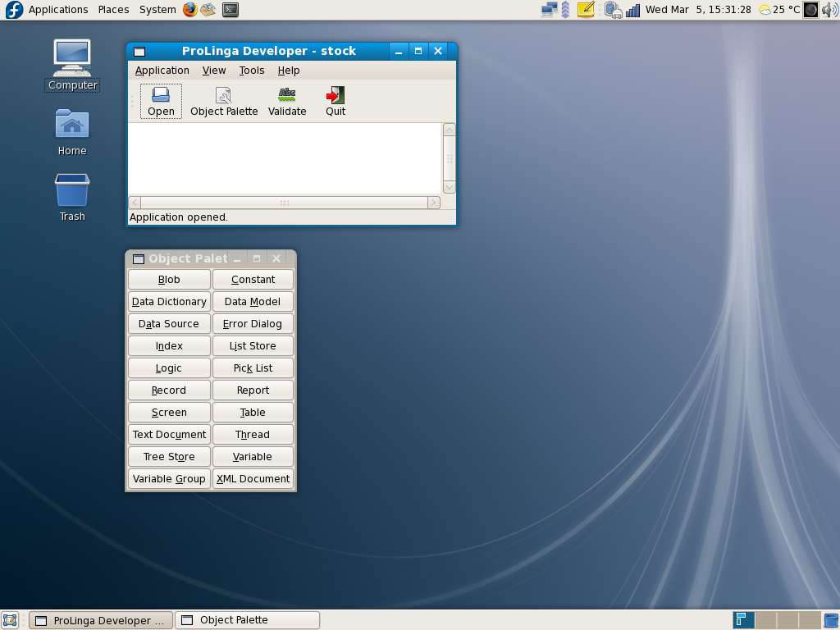
Task: Click the trash applet in bottom panel
Action: [x=832, y=620]
